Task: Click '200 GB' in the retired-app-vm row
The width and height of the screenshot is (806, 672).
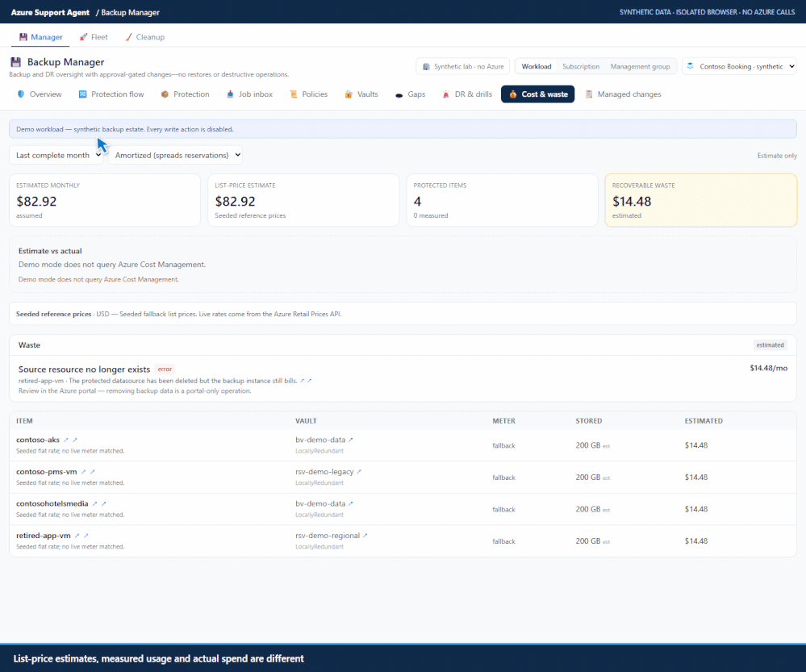Action: [587, 541]
